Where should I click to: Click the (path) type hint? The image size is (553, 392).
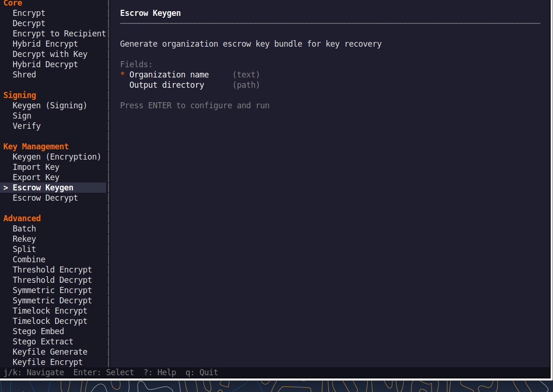tap(246, 85)
